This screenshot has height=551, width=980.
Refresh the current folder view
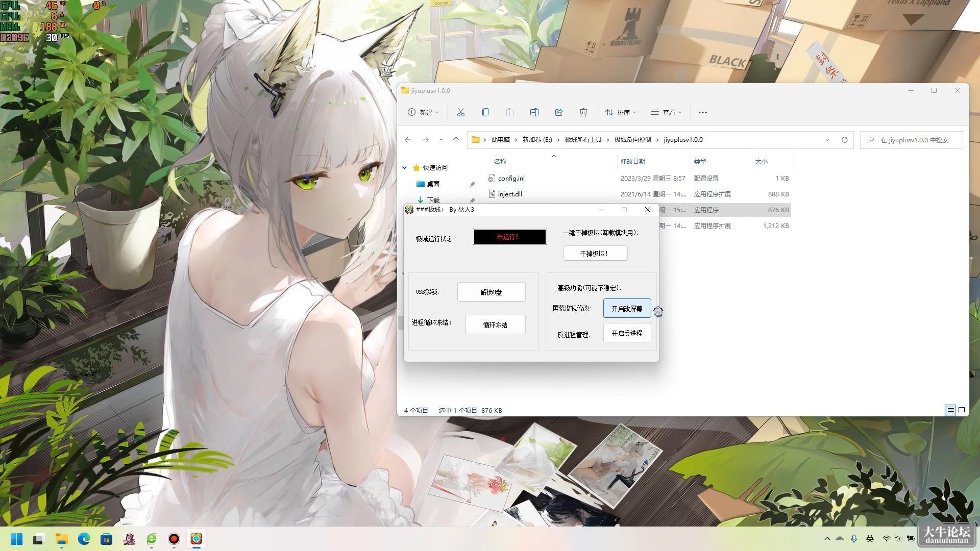pos(844,140)
